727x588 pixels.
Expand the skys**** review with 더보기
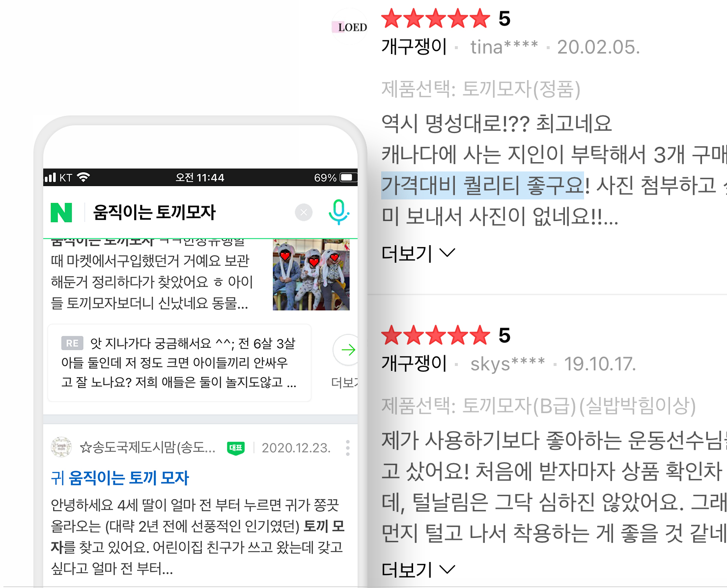(419, 570)
